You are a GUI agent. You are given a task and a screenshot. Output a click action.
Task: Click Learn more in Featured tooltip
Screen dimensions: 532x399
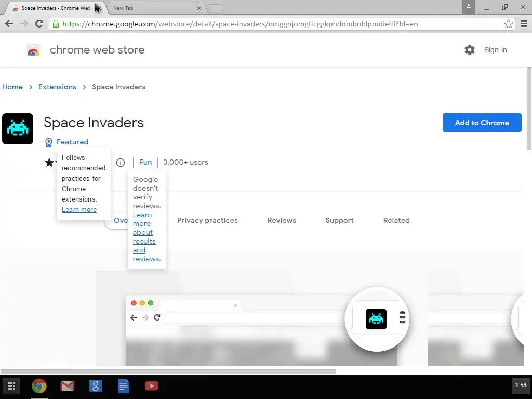click(x=79, y=210)
